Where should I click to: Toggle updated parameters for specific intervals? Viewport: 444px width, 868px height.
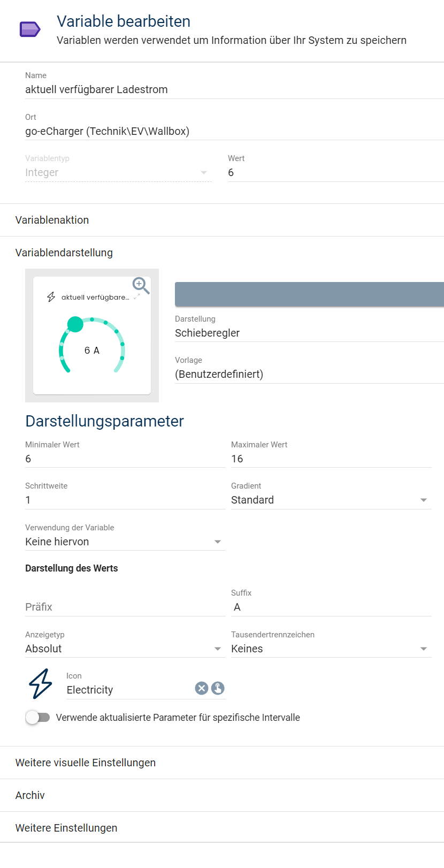(37, 717)
